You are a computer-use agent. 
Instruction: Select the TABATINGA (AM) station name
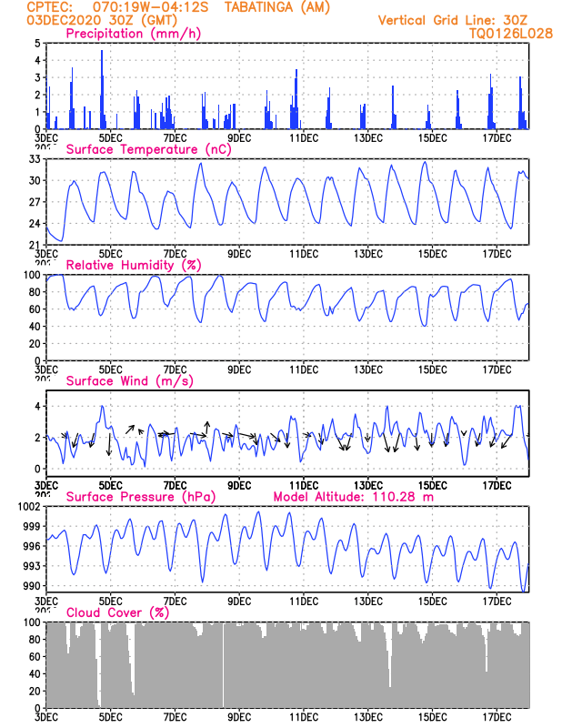point(256,6)
